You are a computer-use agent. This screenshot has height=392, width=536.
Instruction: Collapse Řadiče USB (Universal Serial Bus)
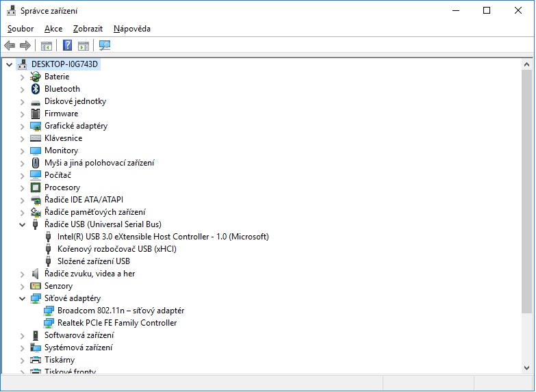22,224
